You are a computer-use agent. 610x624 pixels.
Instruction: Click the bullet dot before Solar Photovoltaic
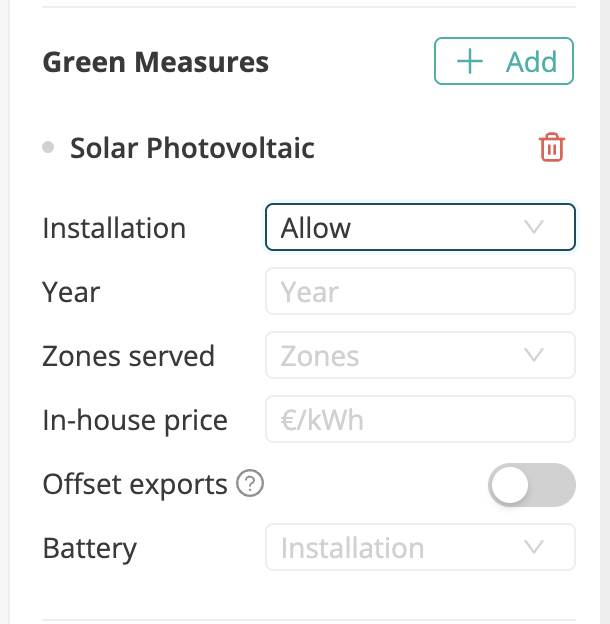(48, 148)
